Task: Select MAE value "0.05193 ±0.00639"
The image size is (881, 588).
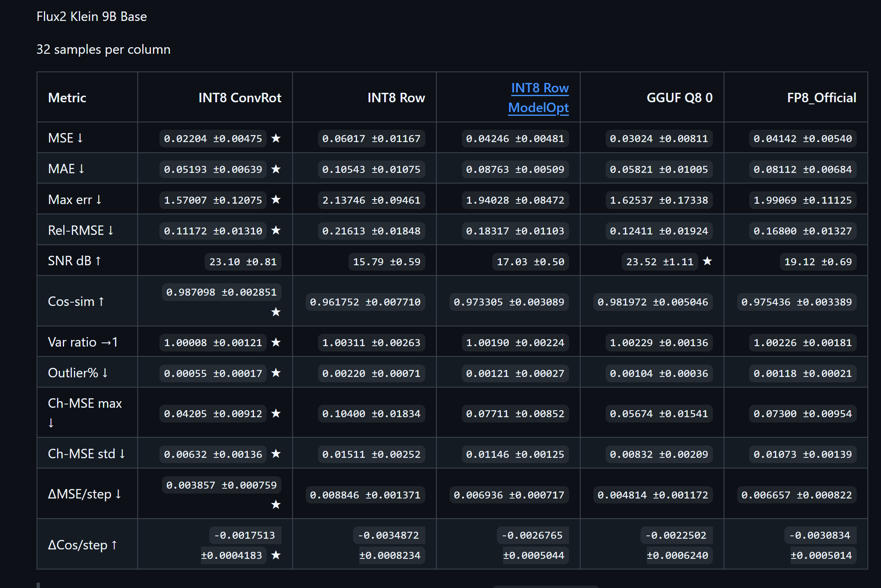Action: pos(213,170)
